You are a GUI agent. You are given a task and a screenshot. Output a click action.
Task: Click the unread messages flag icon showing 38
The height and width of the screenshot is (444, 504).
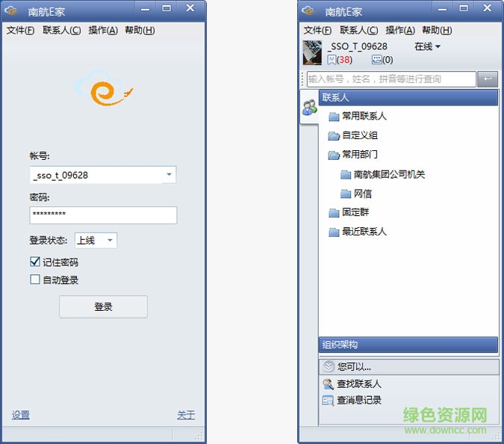pos(332,60)
